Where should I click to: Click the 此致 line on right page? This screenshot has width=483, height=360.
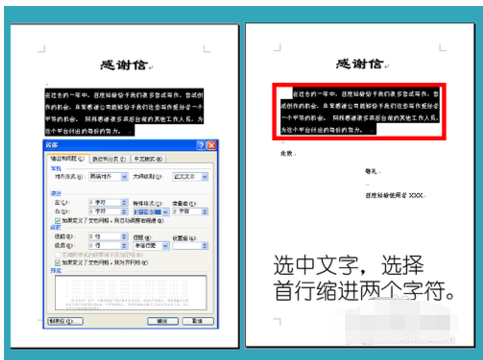click(287, 153)
